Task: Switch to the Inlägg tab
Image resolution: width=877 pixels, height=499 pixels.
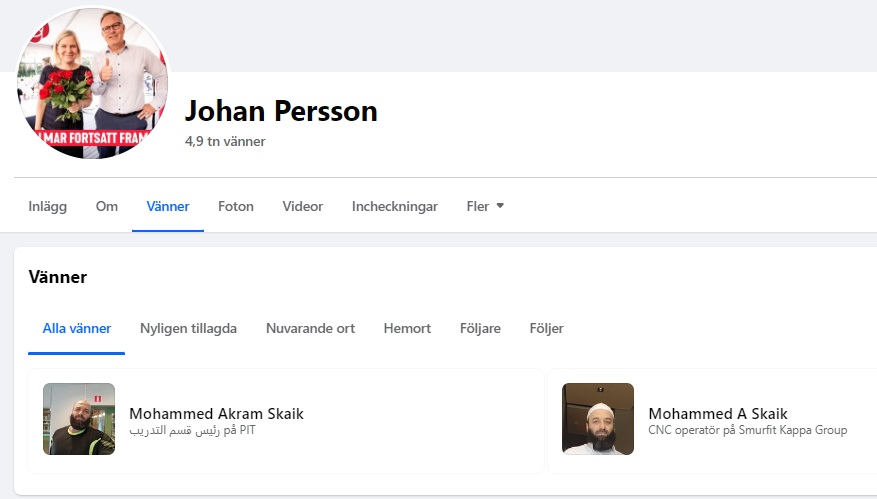Action: pyautogui.click(x=47, y=207)
